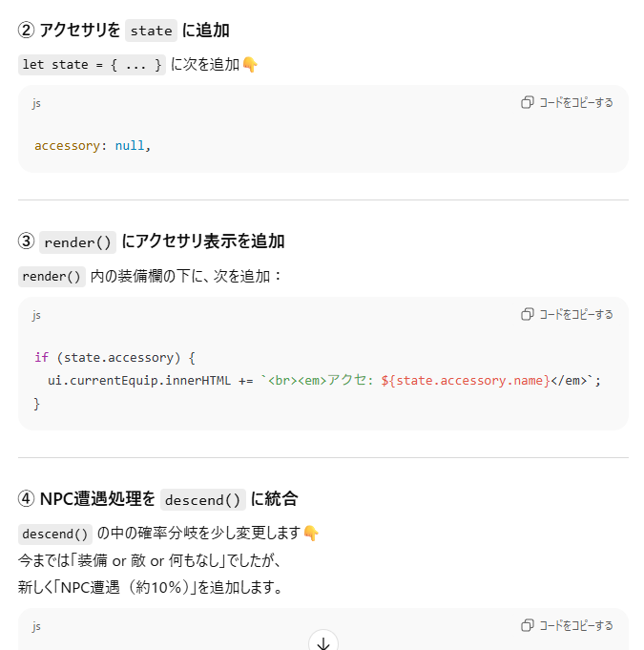644x650 pixels.
Task: Click the pointing-down emoji after 次を追加
Action: [250, 65]
